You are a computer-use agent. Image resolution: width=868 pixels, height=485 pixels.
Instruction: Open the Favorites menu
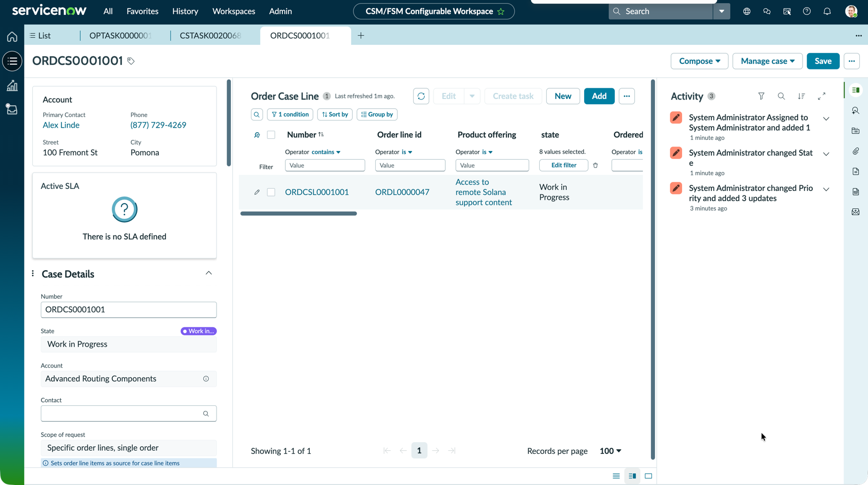(x=142, y=11)
